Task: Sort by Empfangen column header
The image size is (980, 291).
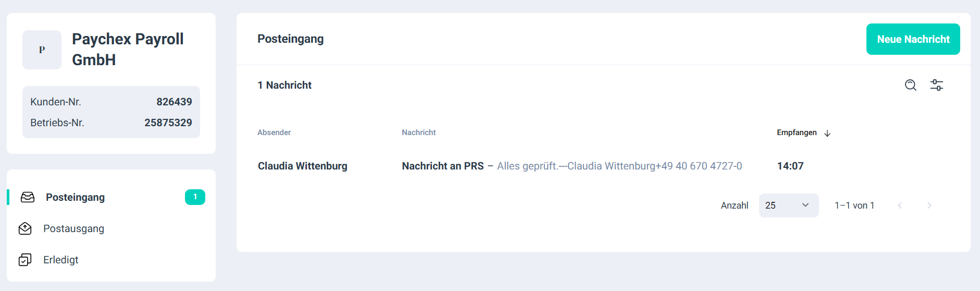Action: (x=797, y=132)
